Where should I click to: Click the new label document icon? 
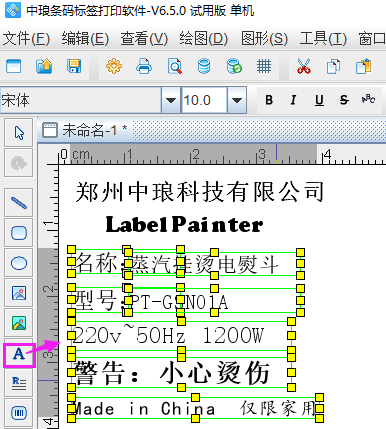(x=13, y=66)
